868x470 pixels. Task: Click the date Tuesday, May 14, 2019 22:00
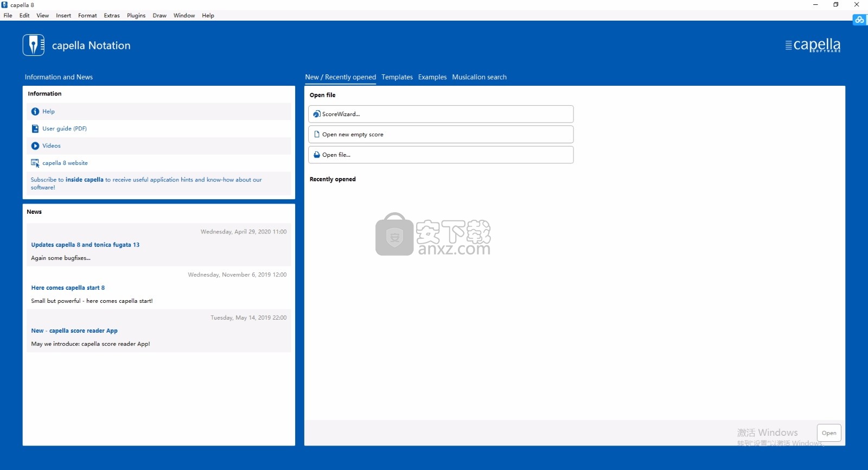pos(248,317)
